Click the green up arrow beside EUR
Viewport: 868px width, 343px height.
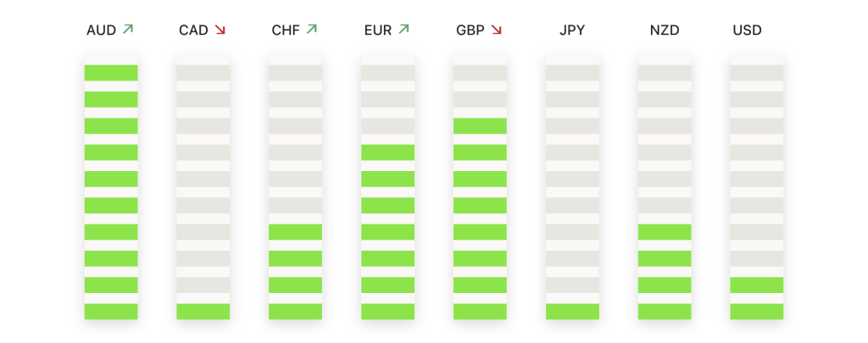(403, 30)
